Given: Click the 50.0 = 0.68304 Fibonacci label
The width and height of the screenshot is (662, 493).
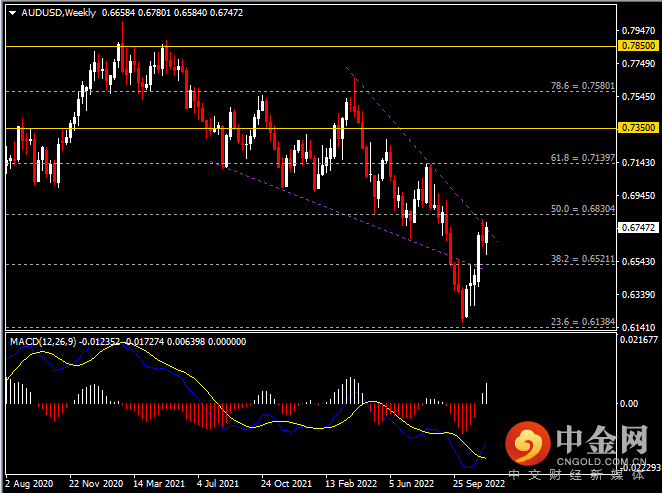Looking at the screenshot, I should click(x=579, y=209).
